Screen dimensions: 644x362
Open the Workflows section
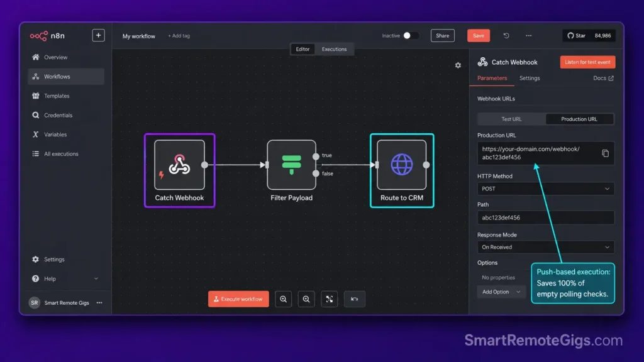click(x=65, y=76)
